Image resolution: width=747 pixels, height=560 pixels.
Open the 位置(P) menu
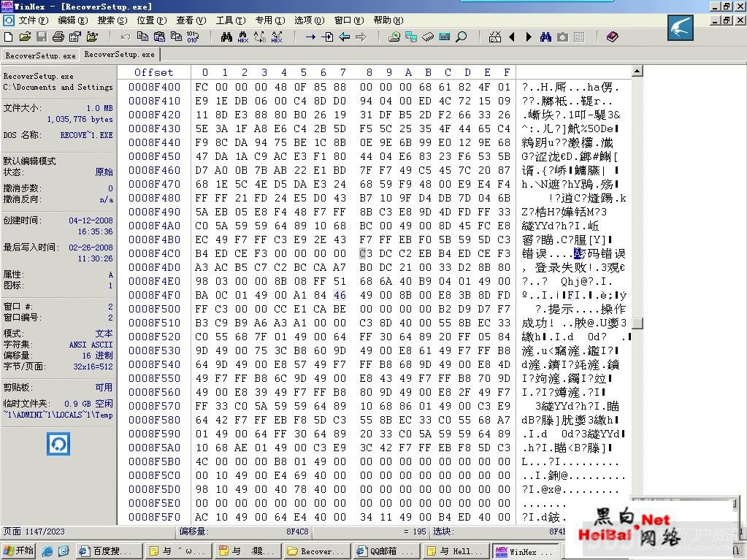point(151,20)
